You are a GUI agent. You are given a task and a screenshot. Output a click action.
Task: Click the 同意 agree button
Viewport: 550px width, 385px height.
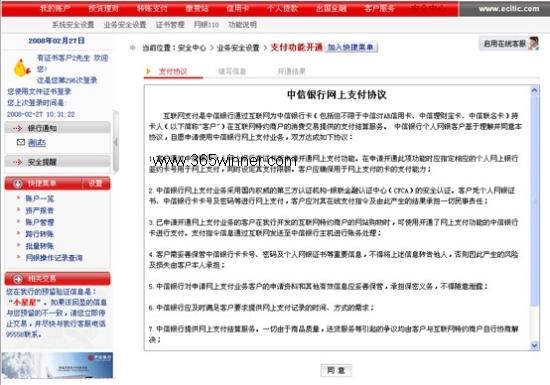tap(336, 370)
